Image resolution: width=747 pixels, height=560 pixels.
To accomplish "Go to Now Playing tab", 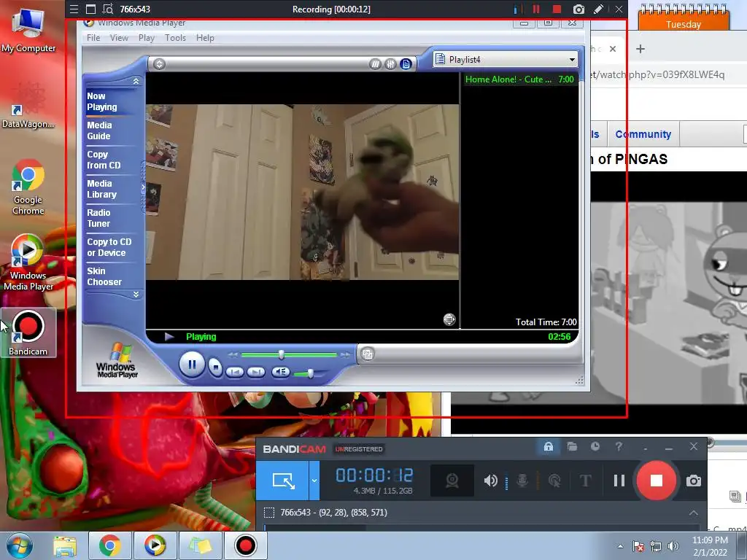I will tap(102, 101).
